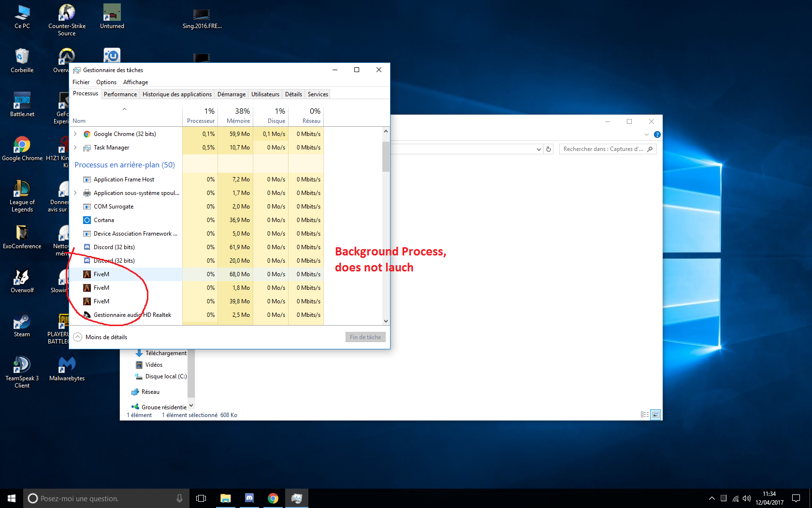Viewport: 812px width, 508px height.
Task: Launch Google Chrome from the taskbar
Action: pos(273,498)
